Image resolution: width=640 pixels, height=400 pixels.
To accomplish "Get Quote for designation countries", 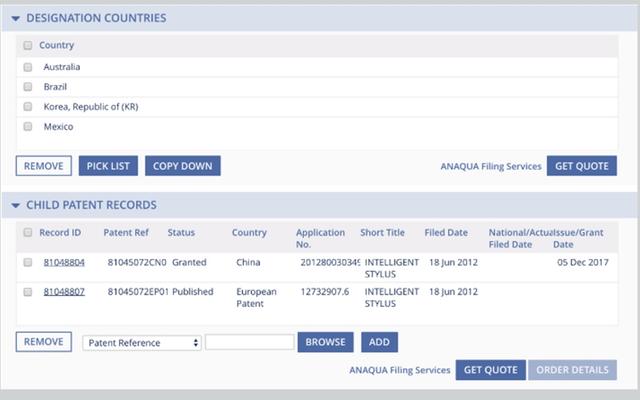I will [x=581, y=166].
